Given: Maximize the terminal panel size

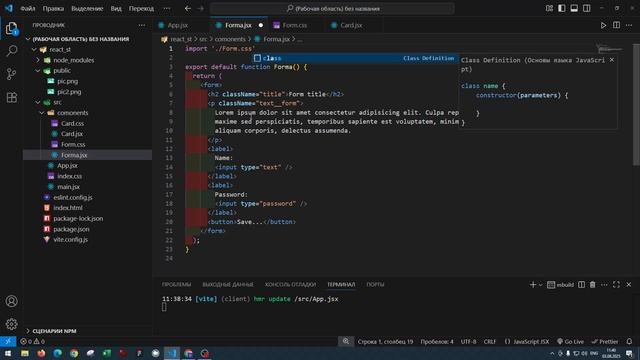Looking at the screenshot, I should point(616,284).
